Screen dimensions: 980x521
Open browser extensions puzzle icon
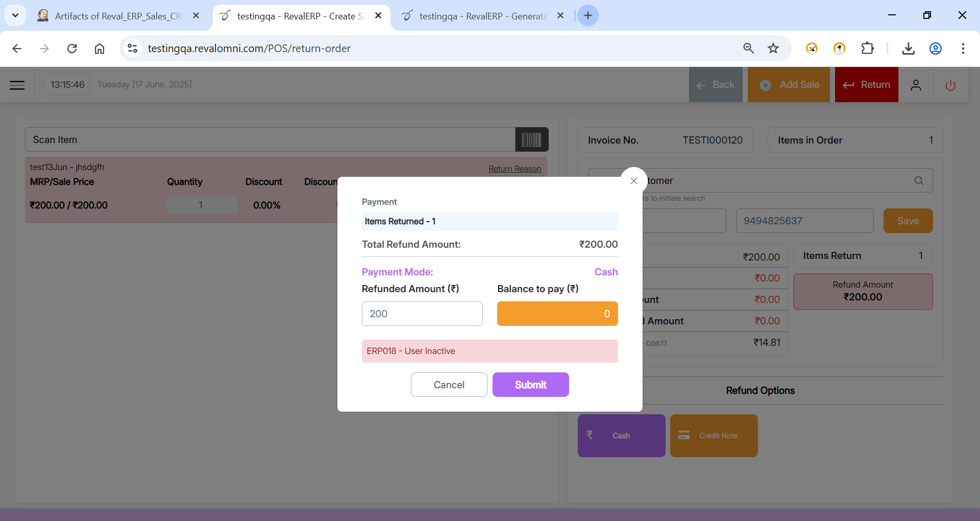click(x=867, y=49)
